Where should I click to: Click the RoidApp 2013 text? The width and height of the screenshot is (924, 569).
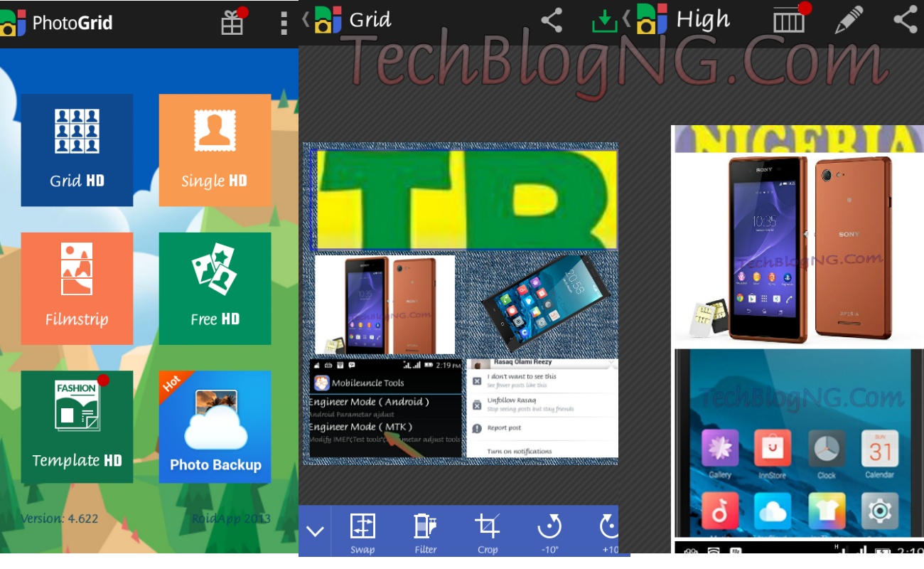(231, 519)
